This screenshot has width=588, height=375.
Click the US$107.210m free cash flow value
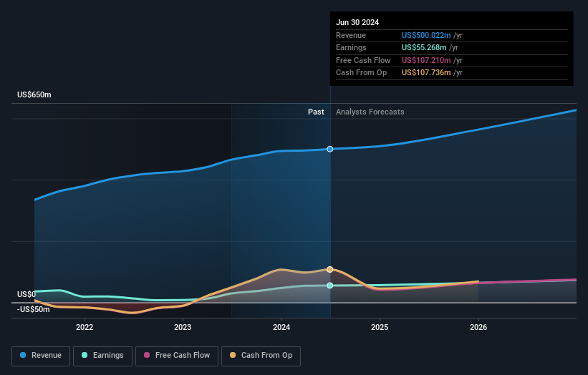[426, 60]
